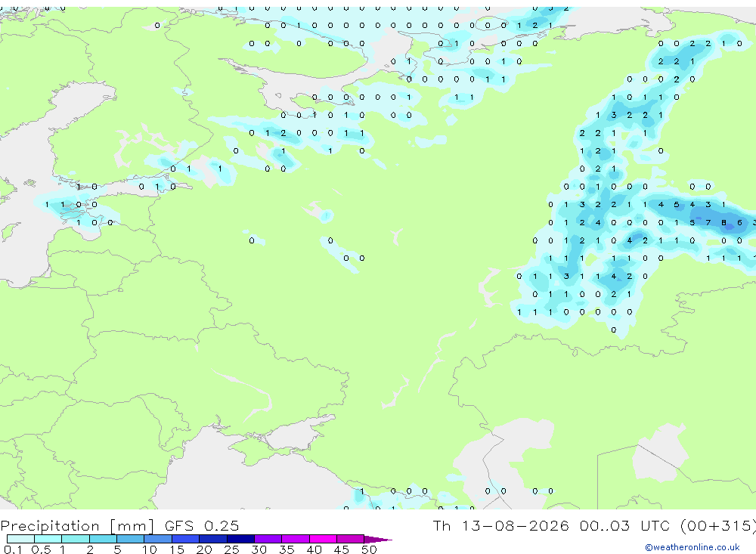Image resolution: width=756 pixels, height=554 pixels.
Task: Click the 'GFS 0.25' model label
Action: [202, 525]
